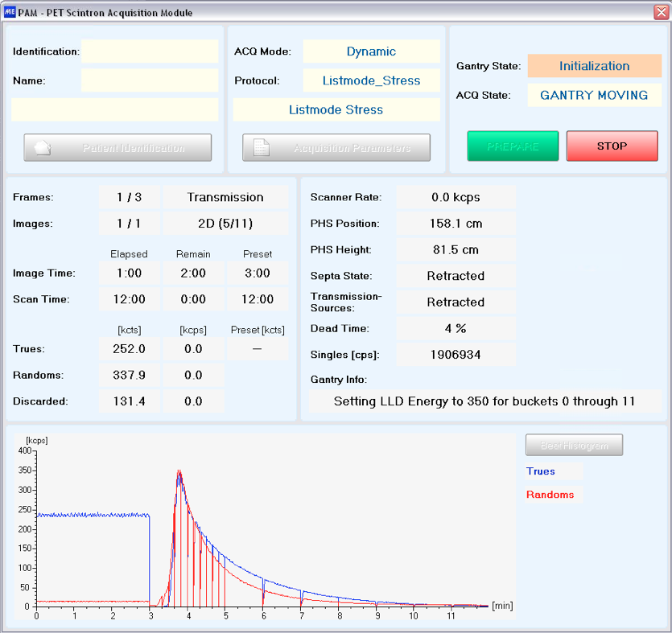The height and width of the screenshot is (633, 672).
Task: Open the Acquisition Parameters dialog
Action: point(336,148)
